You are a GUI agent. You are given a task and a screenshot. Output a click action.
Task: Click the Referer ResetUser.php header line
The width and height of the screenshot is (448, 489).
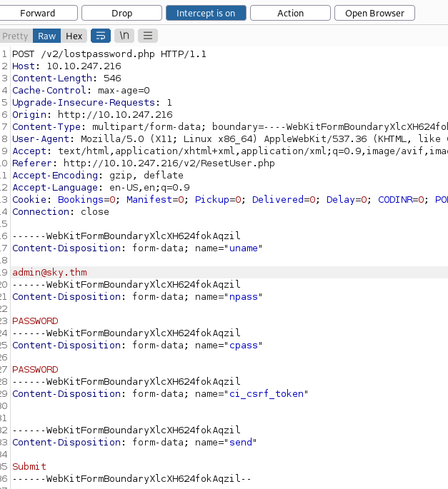pyautogui.click(x=144, y=163)
